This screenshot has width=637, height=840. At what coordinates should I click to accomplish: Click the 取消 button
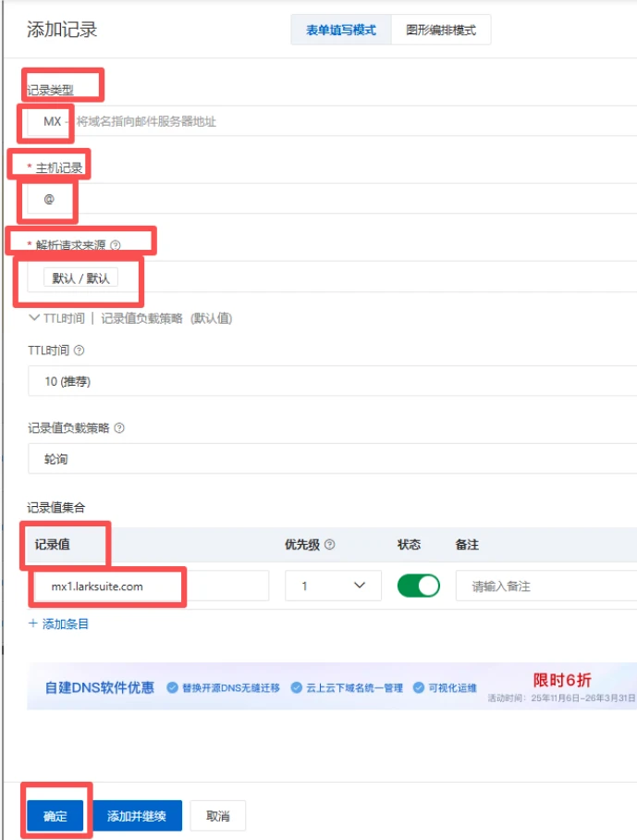[218, 815]
